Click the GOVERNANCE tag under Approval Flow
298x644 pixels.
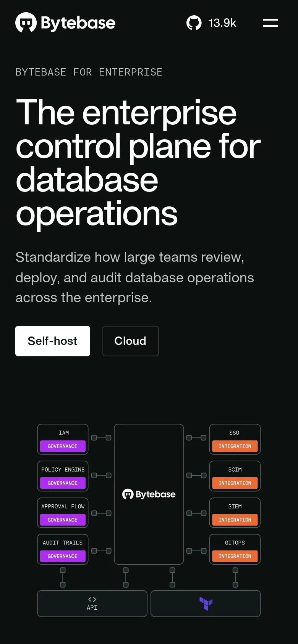pyautogui.click(x=63, y=520)
